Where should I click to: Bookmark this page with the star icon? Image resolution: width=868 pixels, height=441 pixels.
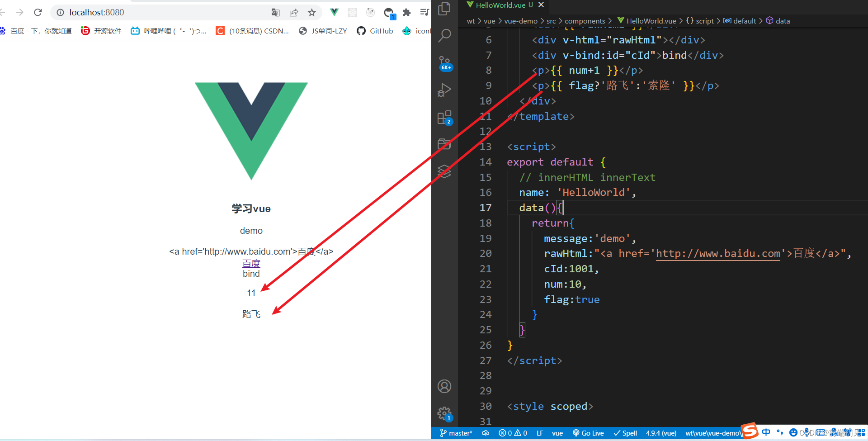312,13
